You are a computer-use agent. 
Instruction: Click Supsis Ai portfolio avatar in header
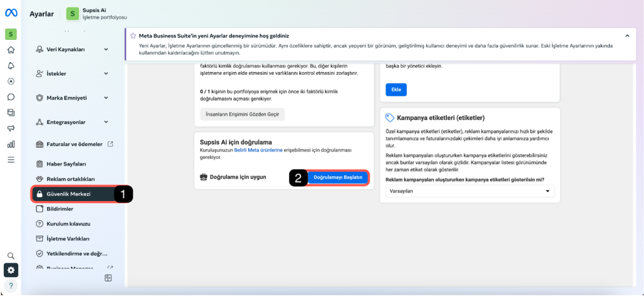(72, 14)
